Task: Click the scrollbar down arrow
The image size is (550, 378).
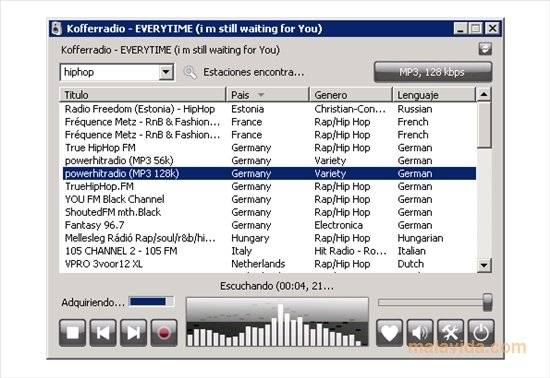Action: pos(484,265)
